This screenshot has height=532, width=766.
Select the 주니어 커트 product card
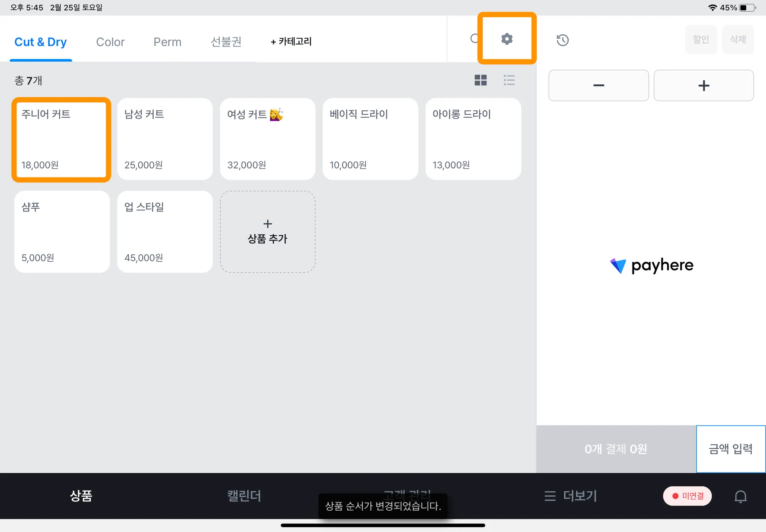(62, 139)
